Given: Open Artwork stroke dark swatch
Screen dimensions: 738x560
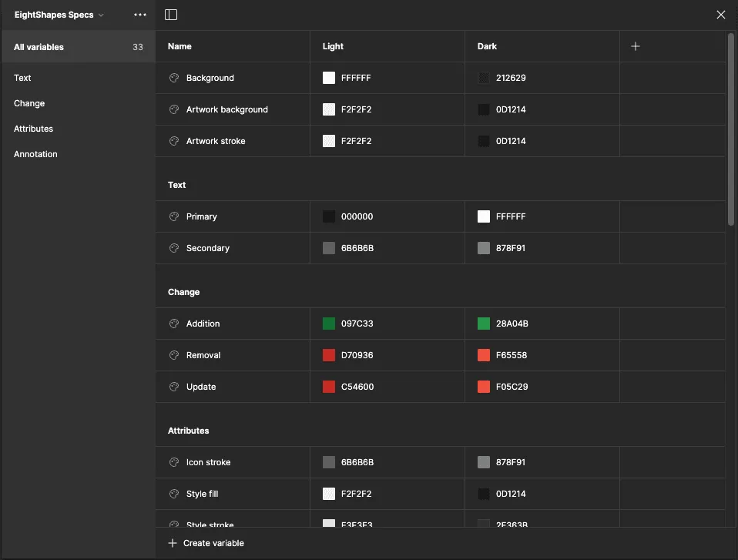Looking at the screenshot, I should [483, 141].
